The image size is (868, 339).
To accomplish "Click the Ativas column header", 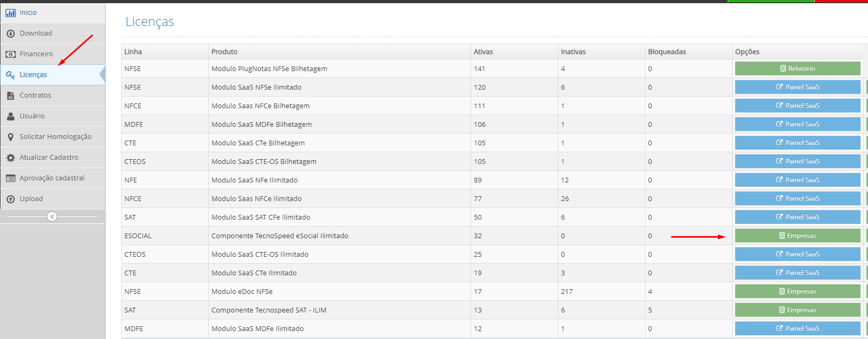I will coord(483,52).
